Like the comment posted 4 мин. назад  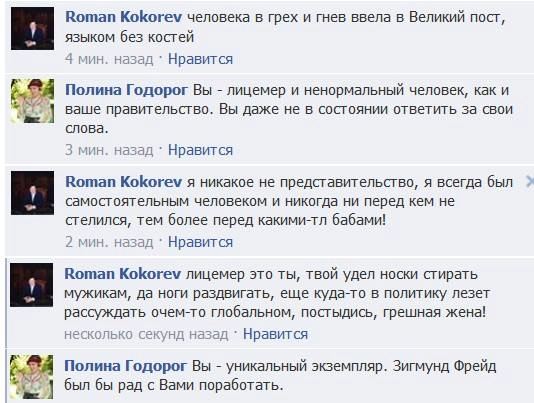pos(201,59)
